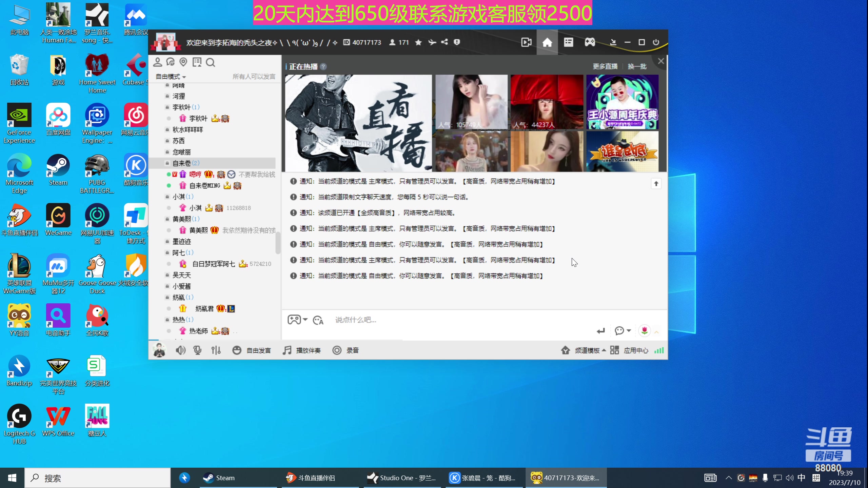Image resolution: width=868 pixels, height=488 pixels.
Task: Open the audio mixer sliders icon
Action: [x=216, y=350]
